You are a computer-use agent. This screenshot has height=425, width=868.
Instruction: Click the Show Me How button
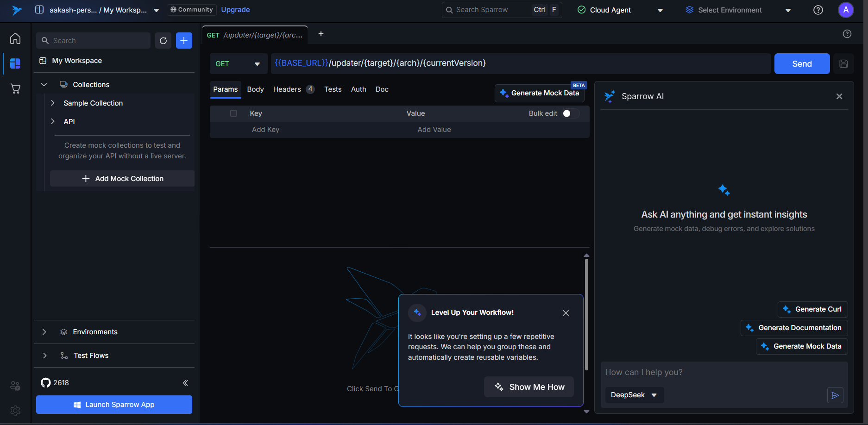pyautogui.click(x=529, y=387)
